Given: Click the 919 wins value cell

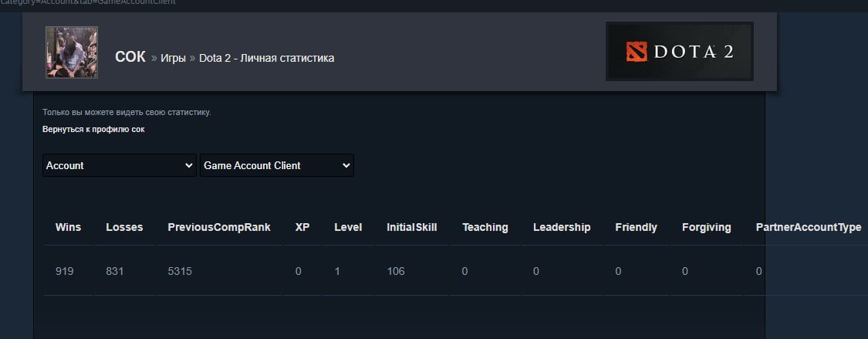Looking at the screenshot, I should click(65, 271).
